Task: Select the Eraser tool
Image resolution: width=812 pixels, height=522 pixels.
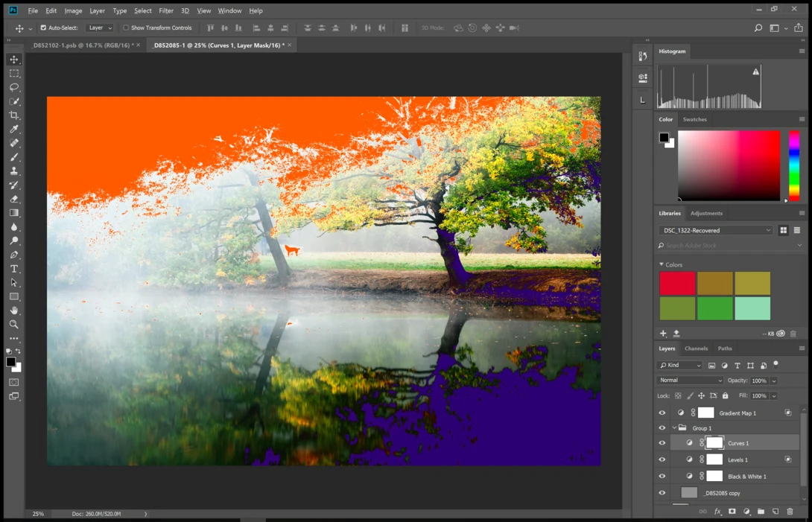Action: (x=14, y=199)
